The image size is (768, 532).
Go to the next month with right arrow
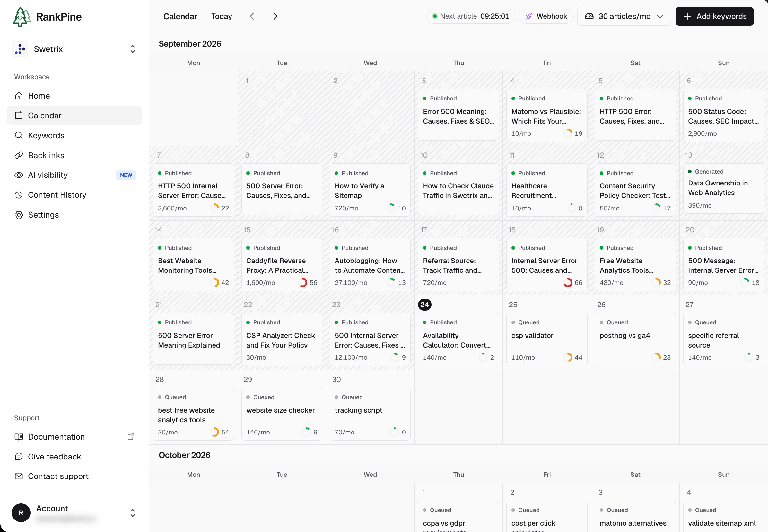[x=275, y=16]
